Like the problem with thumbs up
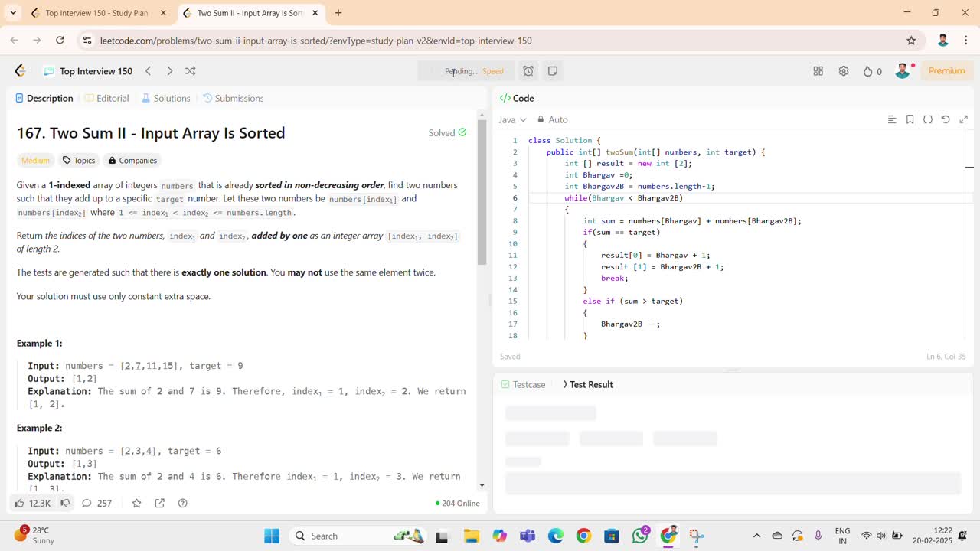980x551 pixels. coord(20,503)
